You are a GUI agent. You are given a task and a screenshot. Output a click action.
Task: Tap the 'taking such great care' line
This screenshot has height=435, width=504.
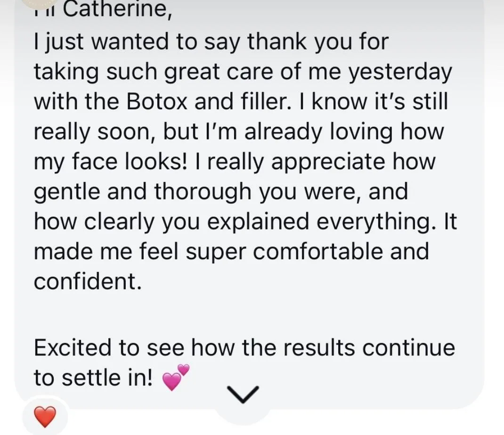243,72
